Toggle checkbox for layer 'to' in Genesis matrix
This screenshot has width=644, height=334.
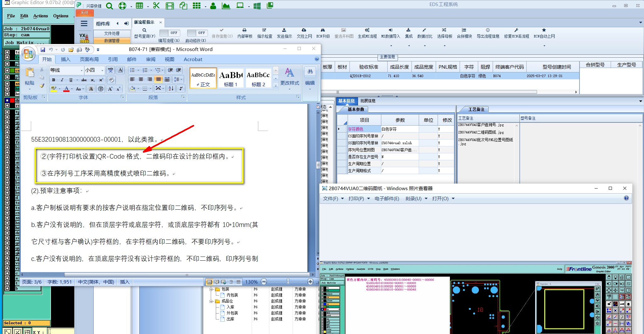[7, 52]
